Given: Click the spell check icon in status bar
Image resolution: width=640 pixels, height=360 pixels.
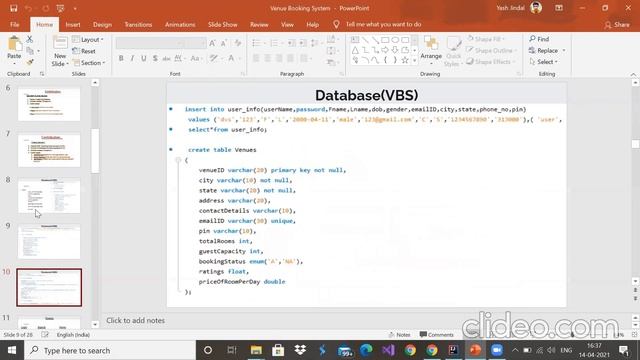Looking at the screenshot, I should coord(45,335).
